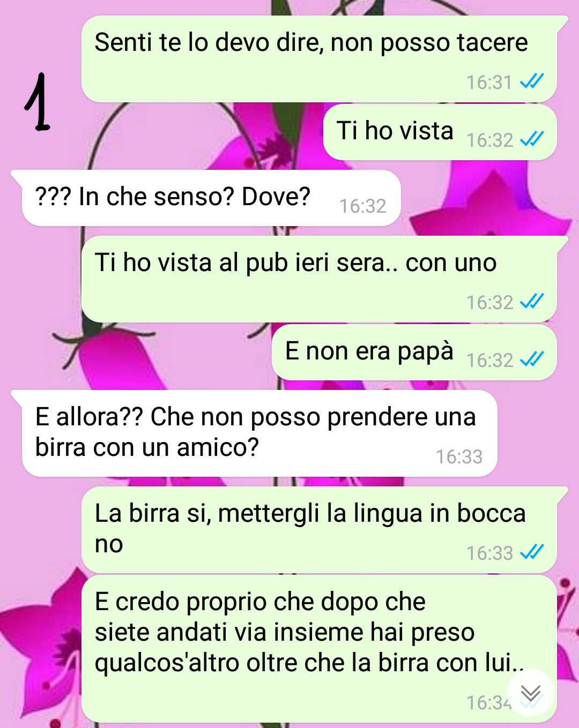Click read checkmarks on 'Senti te lo devo dire' message

(x=532, y=81)
